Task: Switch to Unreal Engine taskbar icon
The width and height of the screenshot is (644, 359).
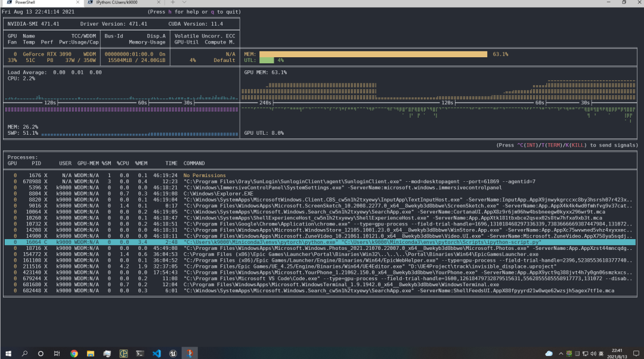Action: coord(173,353)
